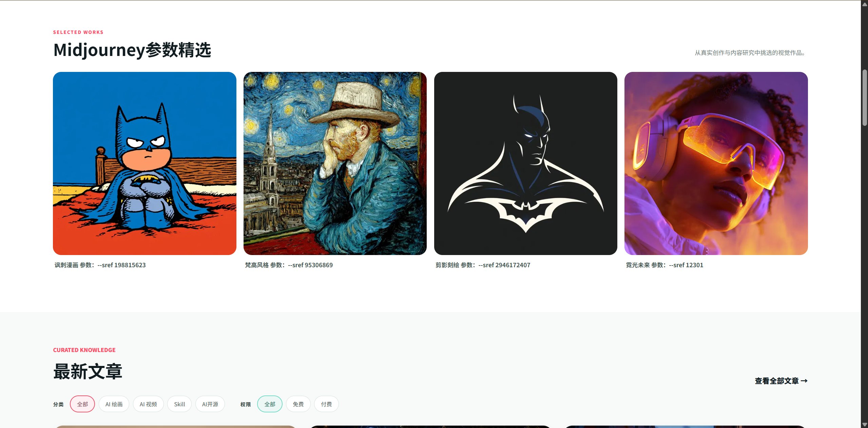This screenshot has width=868, height=428.
Task: Click the scrollbar up arrow
Action: pyautogui.click(x=865, y=4)
